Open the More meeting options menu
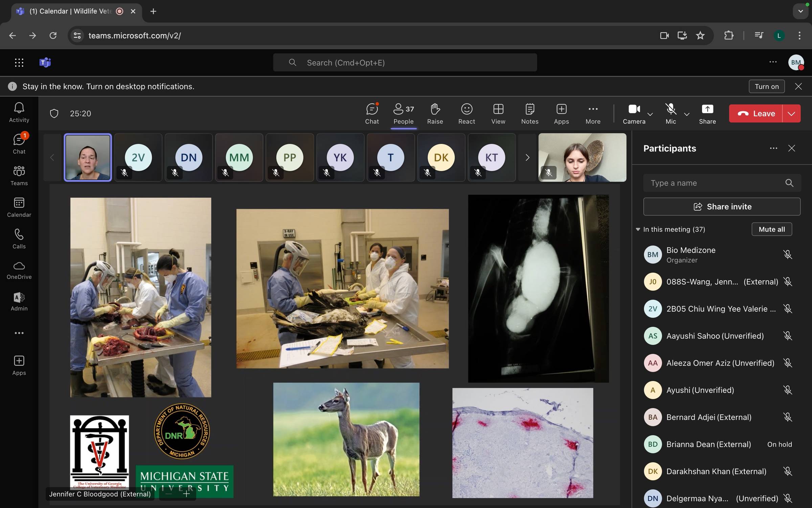 [x=593, y=113]
